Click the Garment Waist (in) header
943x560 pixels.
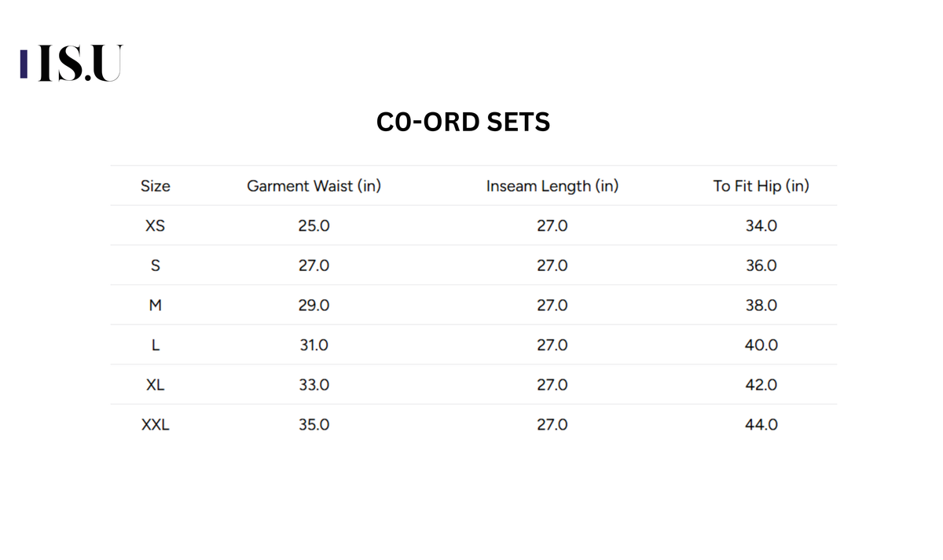click(x=314, y=186)
